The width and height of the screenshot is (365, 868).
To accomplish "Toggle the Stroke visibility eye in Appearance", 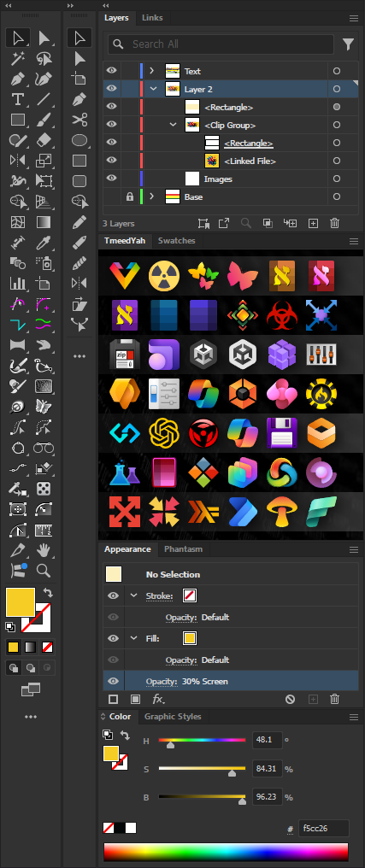I will coord(113,595).
